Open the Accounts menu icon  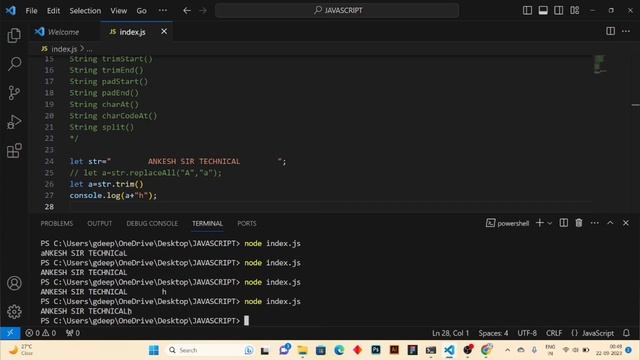point(14,283)
